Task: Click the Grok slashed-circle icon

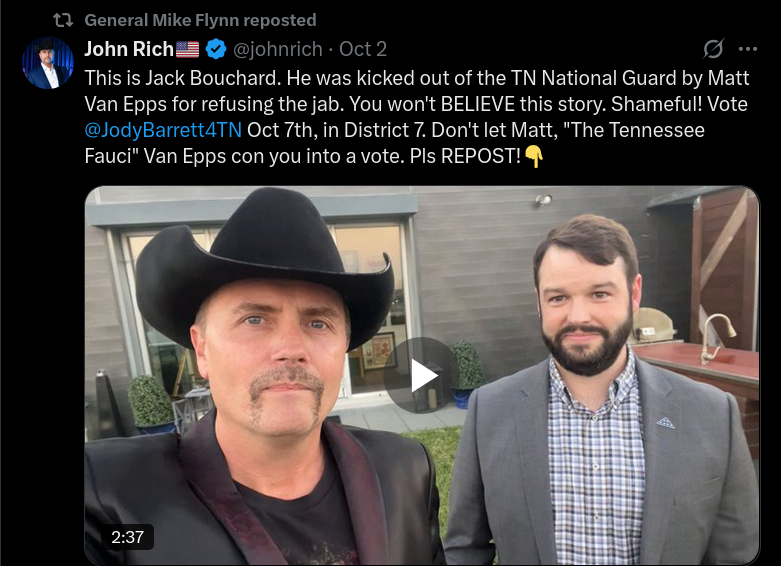Action: pyautogui.click(x=713, y=49)
